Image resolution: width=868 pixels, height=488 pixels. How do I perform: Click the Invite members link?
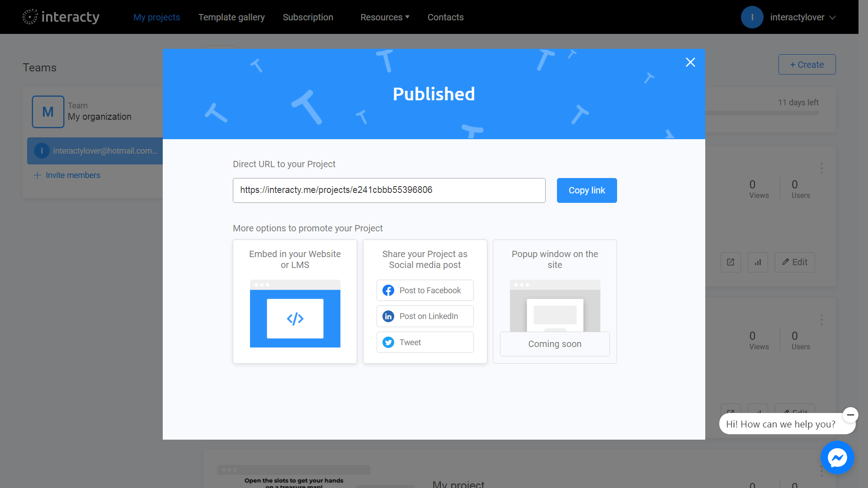tap(67, 175)
